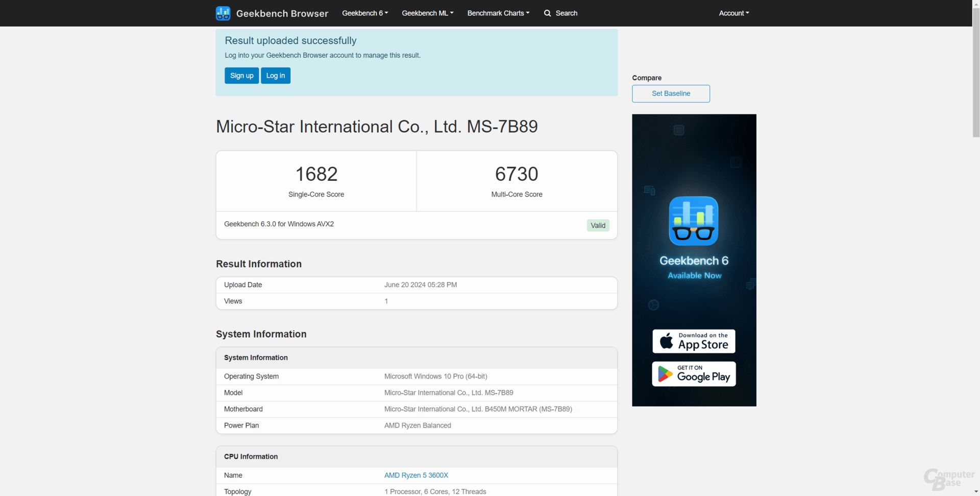Image resolution: width=980 pixels, height=496 pixels.
Task: Click the B450M MORTAR motherboard value
Action: 478,409
